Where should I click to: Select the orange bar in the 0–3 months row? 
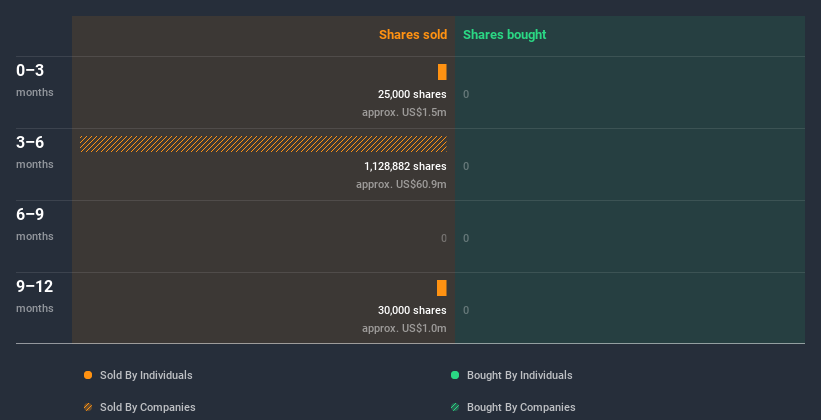442,72
